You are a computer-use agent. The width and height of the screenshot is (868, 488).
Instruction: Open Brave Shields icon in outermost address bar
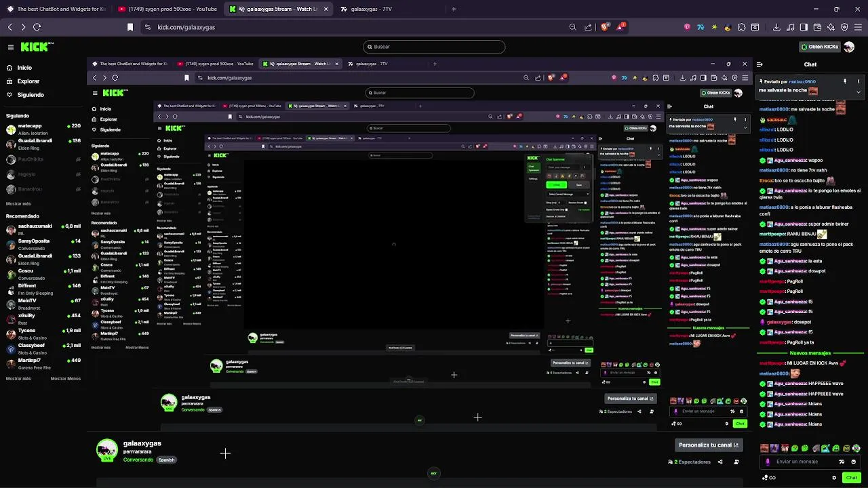pos(605,27)
